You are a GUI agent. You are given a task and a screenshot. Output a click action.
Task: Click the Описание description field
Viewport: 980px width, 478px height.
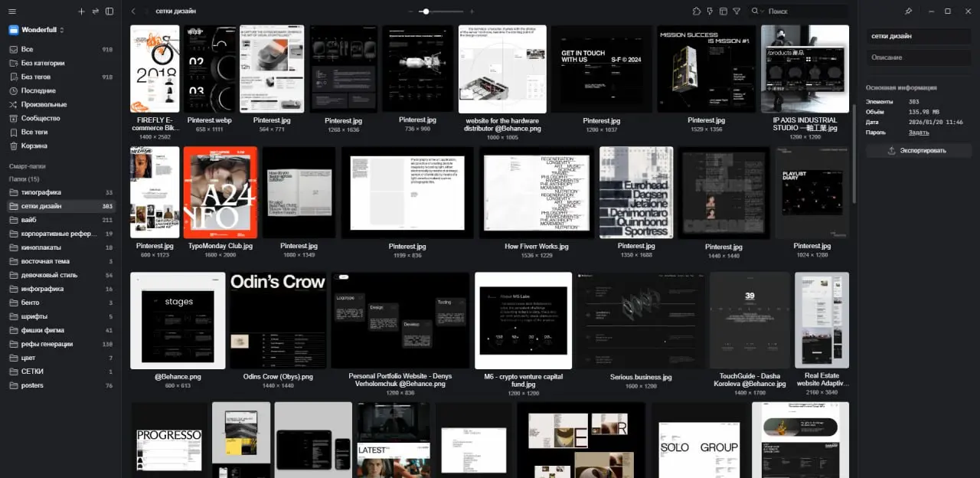(x=918, y=57)
